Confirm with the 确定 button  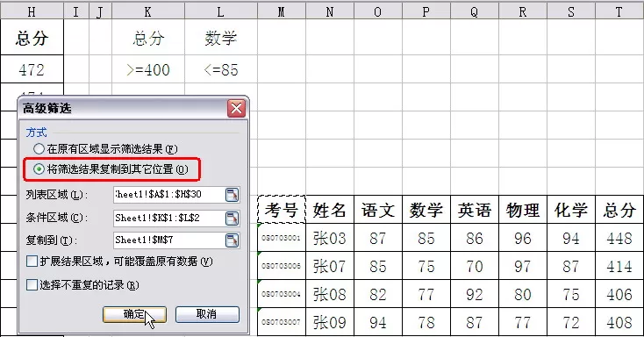pos(134,314)
